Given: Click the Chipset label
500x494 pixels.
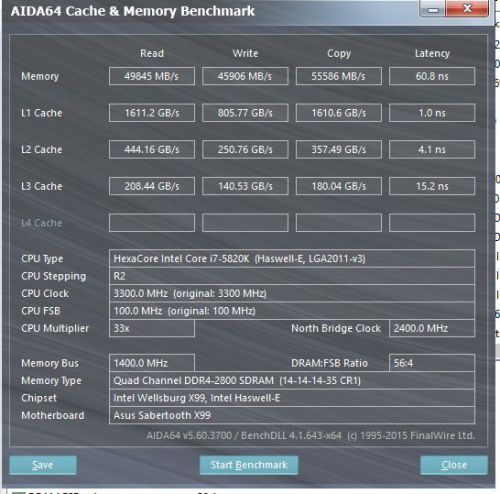Looking at the screenshot, I should tap(39, 398).
